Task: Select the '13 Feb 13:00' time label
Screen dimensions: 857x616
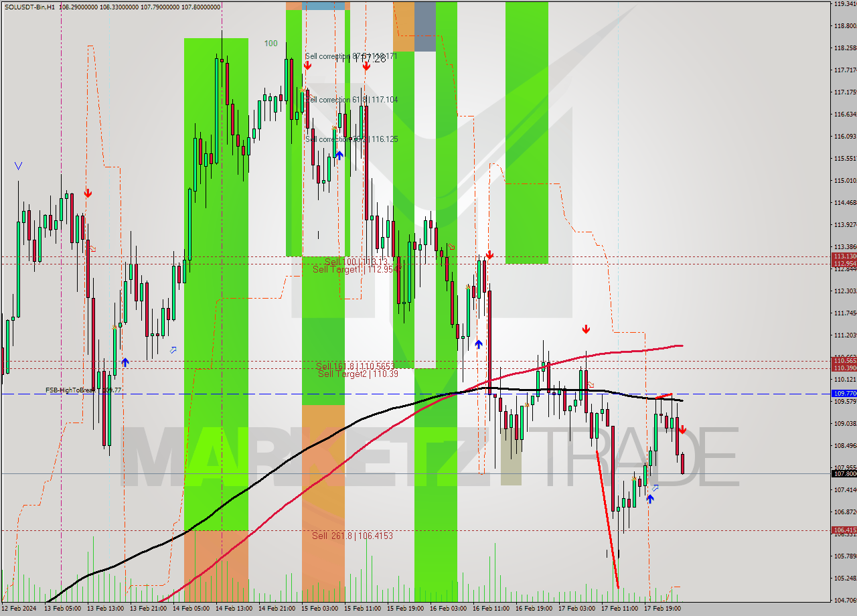Action: pyautogui.click(x=105, y=609)
